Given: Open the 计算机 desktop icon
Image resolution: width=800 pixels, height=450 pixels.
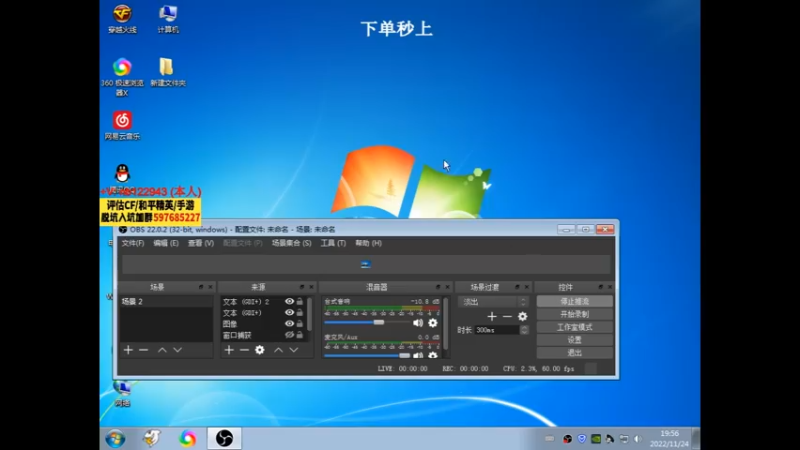Looking at the screenshot, I should tap(168, 19).
